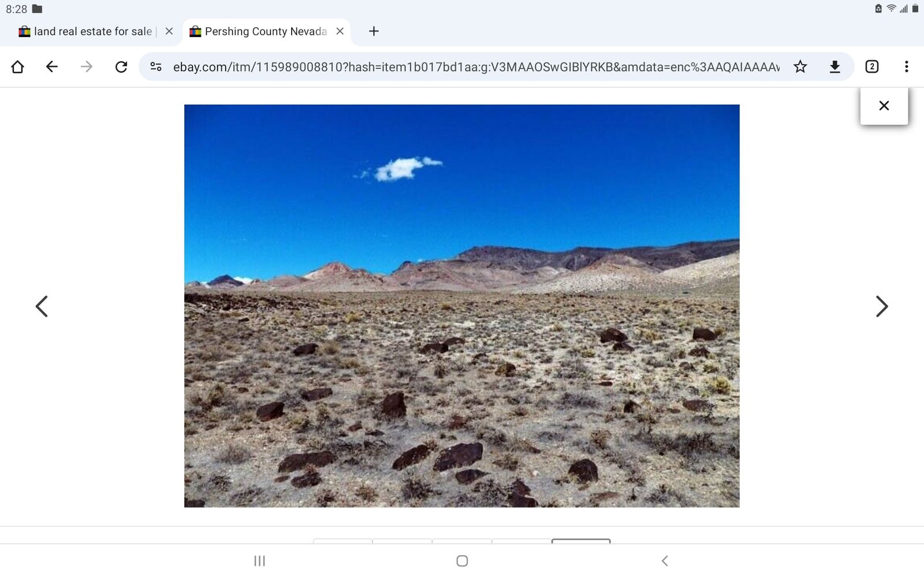The width and height of the screenshot is (924, 578).
Task: Close the Pershing County Nevada tab
Action: tap(340, 31)
